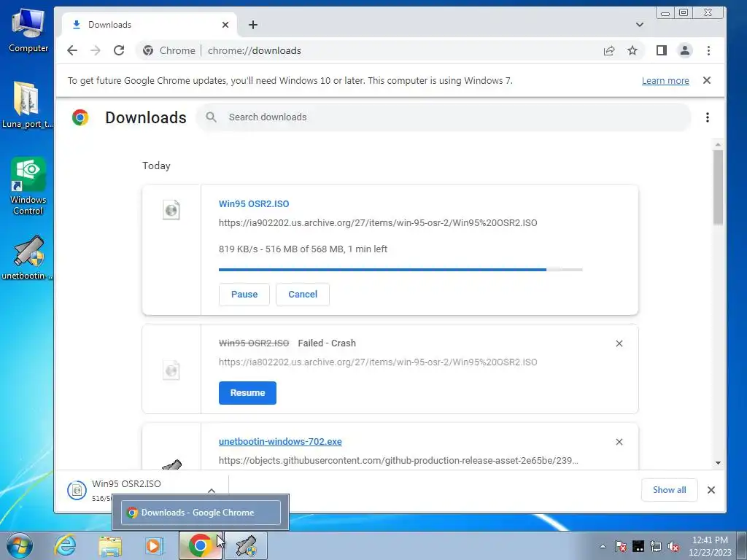Click the active Win95 OSR2.ISO file icon
This screenshot has width=747, height=560.
tap(171, 210)
